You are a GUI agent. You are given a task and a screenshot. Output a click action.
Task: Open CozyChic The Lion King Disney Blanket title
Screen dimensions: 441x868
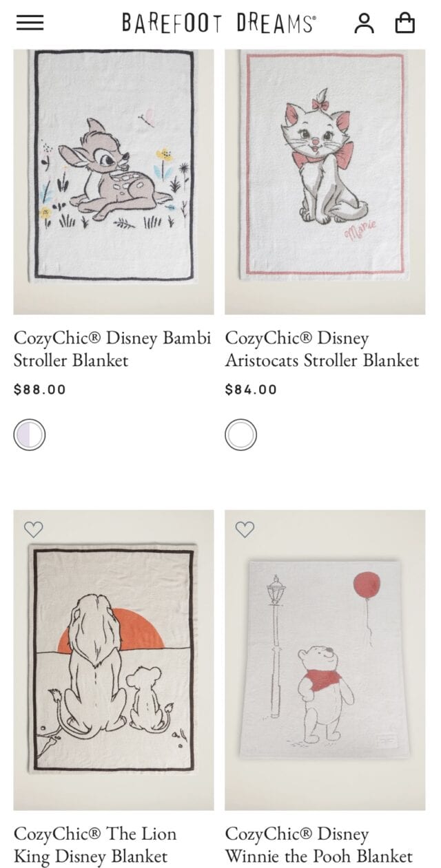pyautogui.click(x=95, y=845)
